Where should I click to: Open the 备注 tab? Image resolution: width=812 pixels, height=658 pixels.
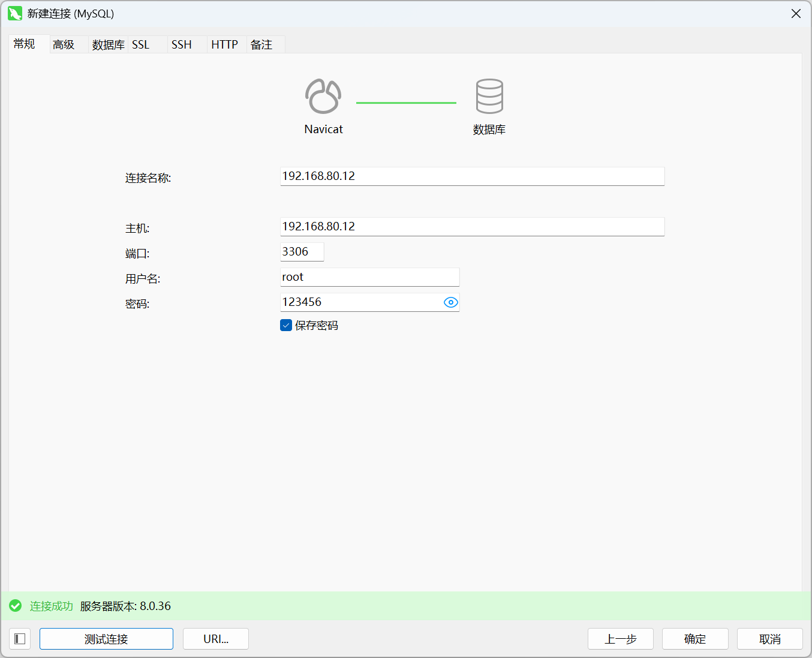[261, 44]
